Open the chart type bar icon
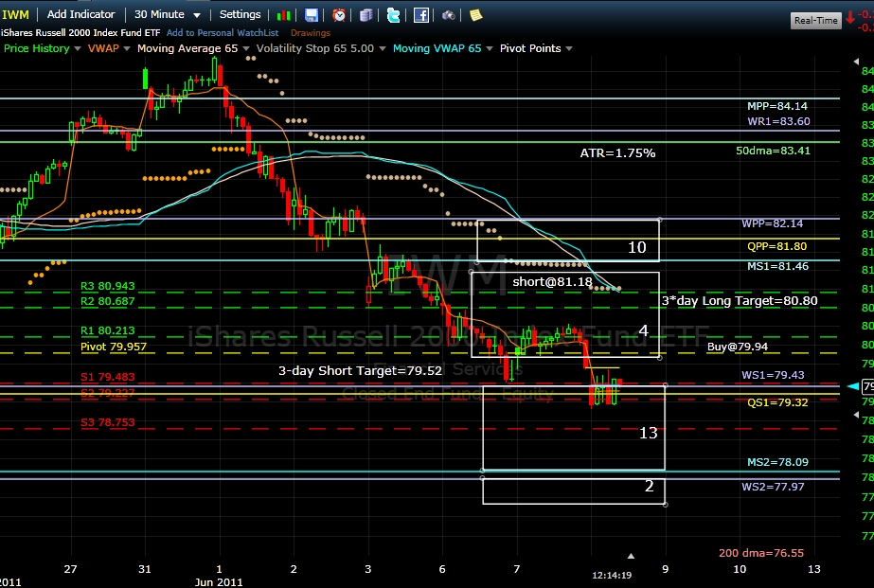This screenshot has height=588, width=874. [284, 15]
